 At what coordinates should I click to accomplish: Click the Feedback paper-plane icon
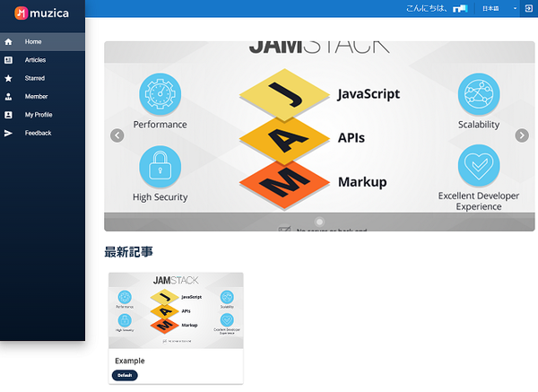(8, 133)
